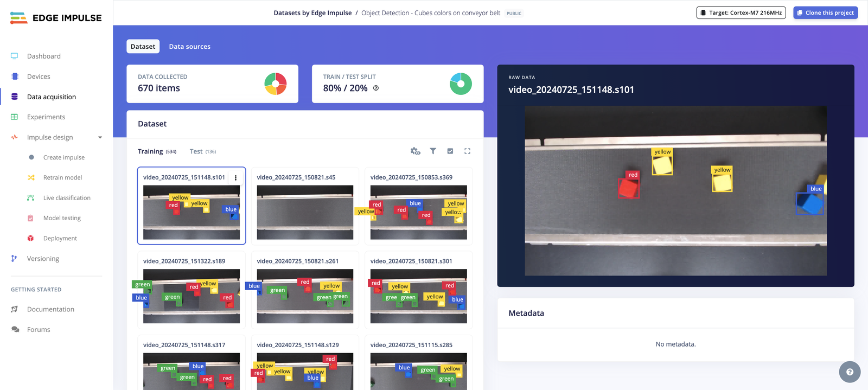Open three-dot menu for video_20240725_151148.s101
Viewport: 868px width, 390px height.
point(235,178)
